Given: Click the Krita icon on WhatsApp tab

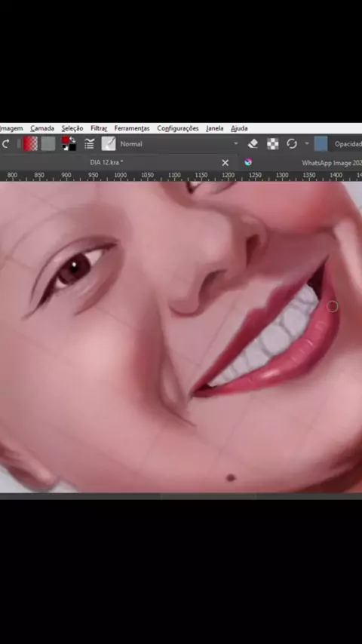Looking at the screenshot, I should [x=248, y=162].
